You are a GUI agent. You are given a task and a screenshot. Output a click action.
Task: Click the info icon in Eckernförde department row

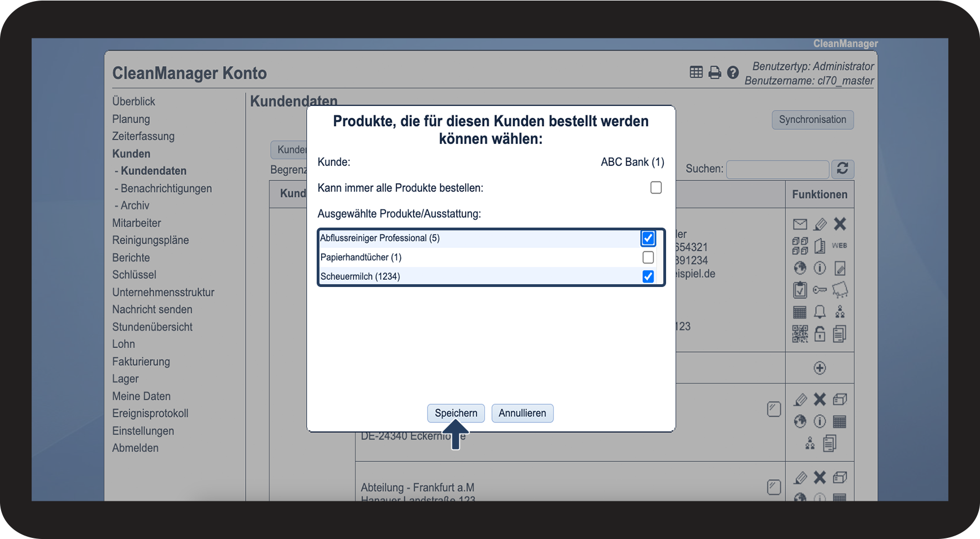point(820,422)
